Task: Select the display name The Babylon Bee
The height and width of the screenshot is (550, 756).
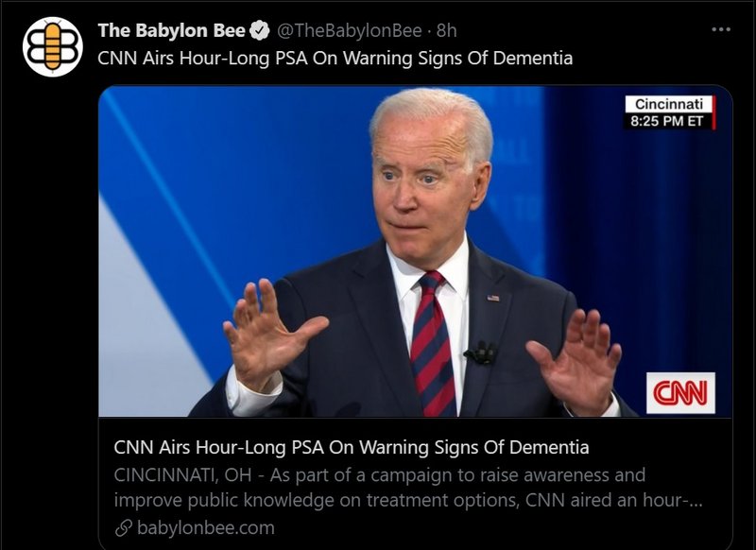Action: tap(172, 30)
